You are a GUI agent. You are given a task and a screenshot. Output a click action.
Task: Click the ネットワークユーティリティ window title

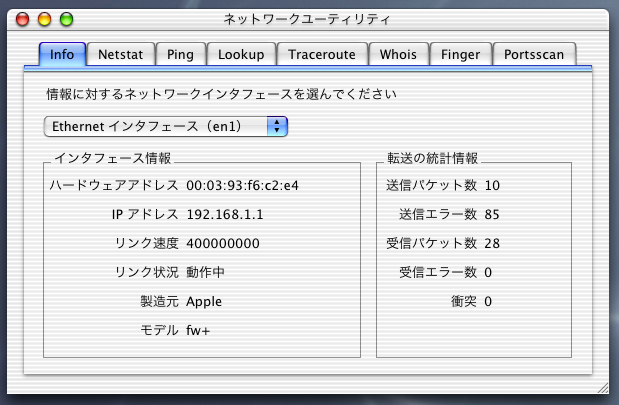[310, 18]
